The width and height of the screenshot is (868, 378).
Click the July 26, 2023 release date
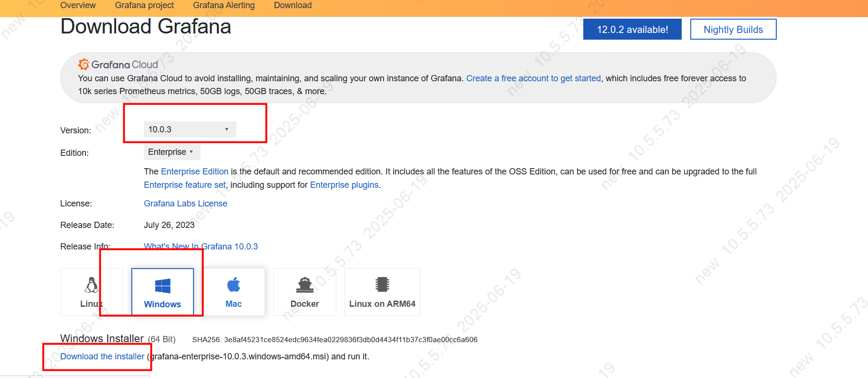169,225
